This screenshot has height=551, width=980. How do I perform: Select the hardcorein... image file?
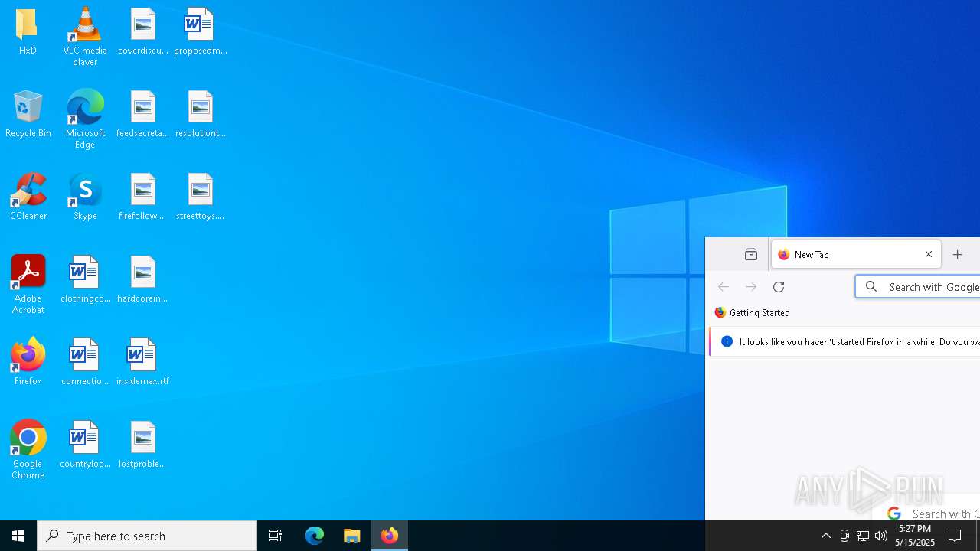142,279
